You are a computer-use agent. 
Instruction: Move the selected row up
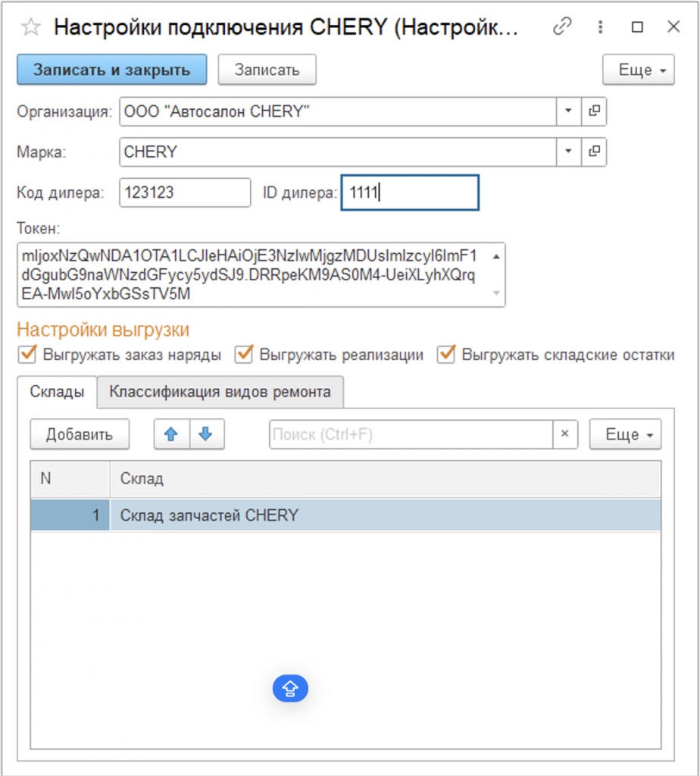click(171, 434)
